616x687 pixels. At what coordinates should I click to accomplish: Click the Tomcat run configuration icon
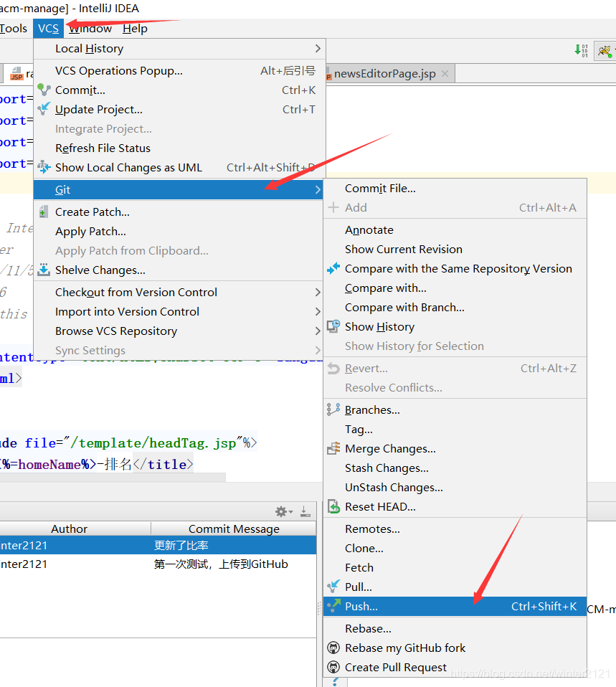coord(605,51)
